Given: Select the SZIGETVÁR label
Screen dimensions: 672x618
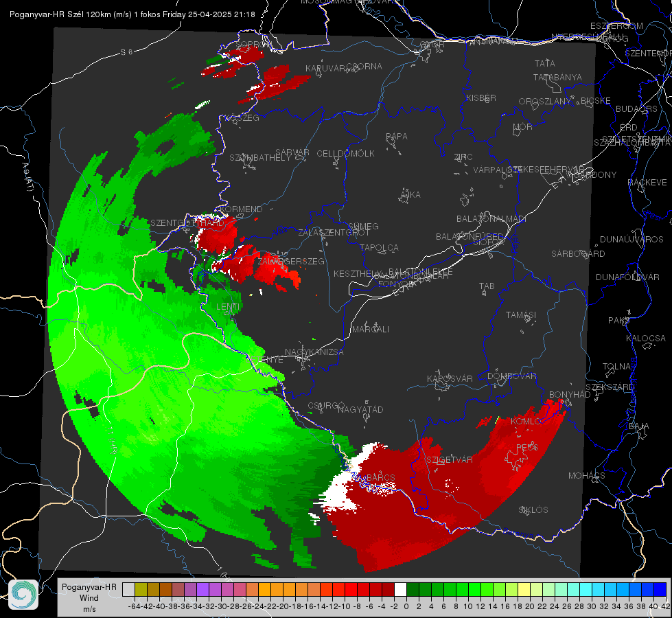Looking at the screenshot, I should coord(450,460).
